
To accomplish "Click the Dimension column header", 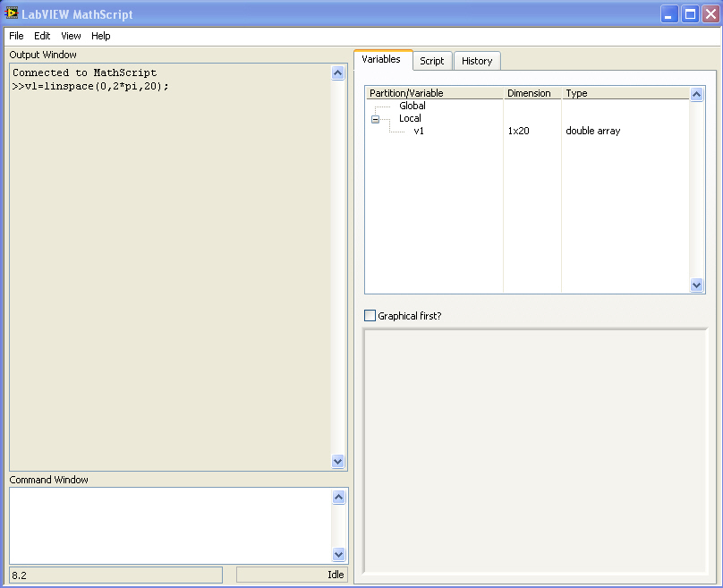I will tap(532, 93).
